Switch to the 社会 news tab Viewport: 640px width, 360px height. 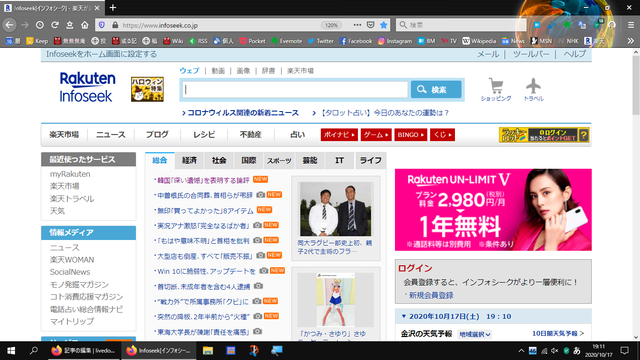[219, 160]
